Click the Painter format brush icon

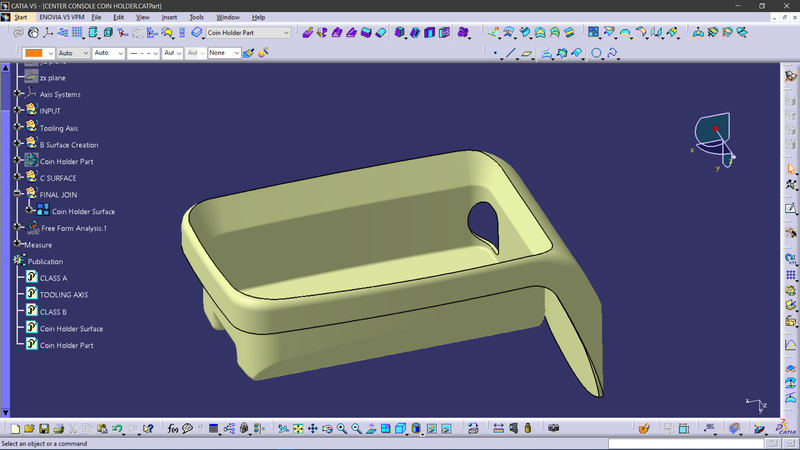[248, 53]
